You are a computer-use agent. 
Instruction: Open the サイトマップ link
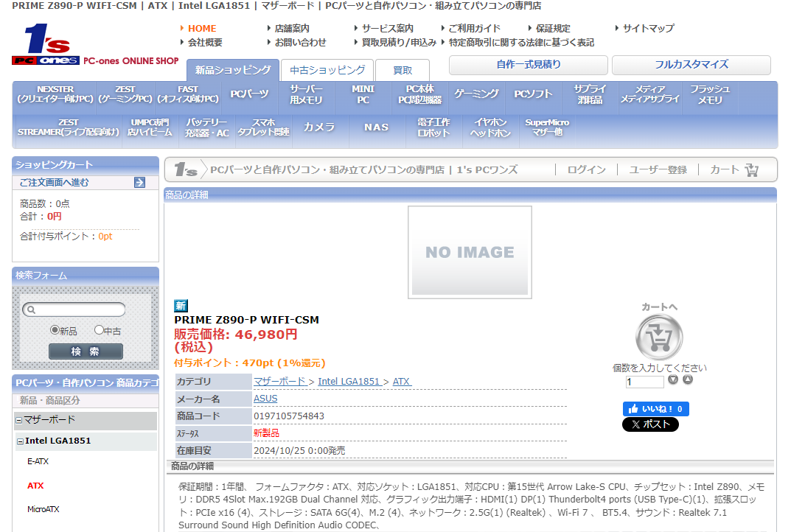coord(648,29)
